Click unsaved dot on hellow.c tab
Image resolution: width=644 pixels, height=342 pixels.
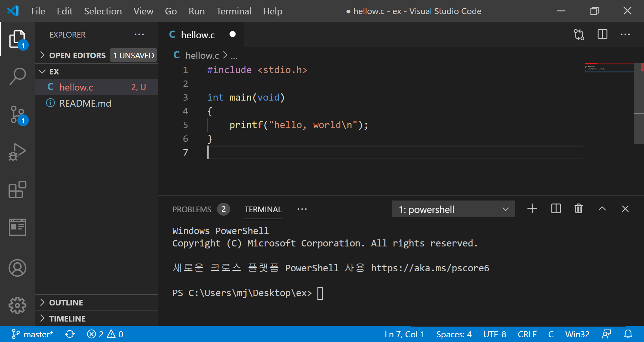[x=232, y=35]
